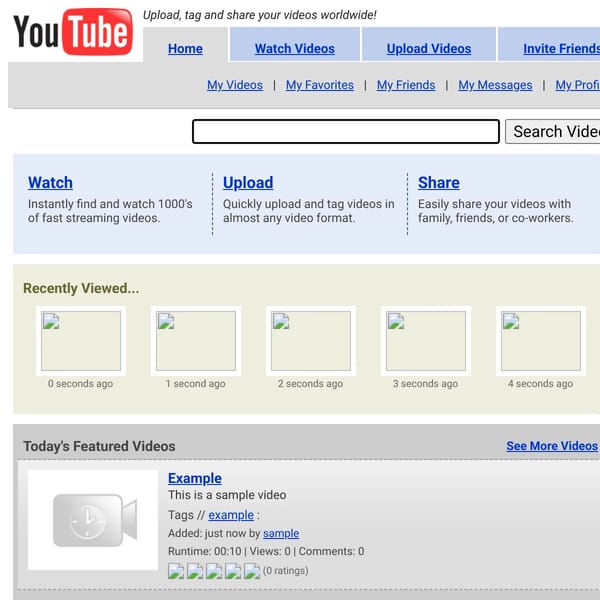Open thumbnail viewed 3 seconds ago
The image size is (600, 600).
pyautogui.click(x=426, y=341)
